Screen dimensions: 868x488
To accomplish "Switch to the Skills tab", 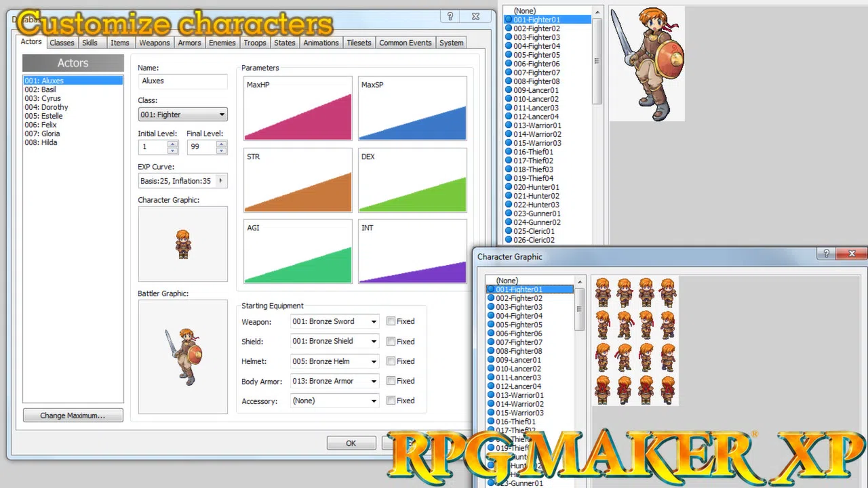I will 90,43.
